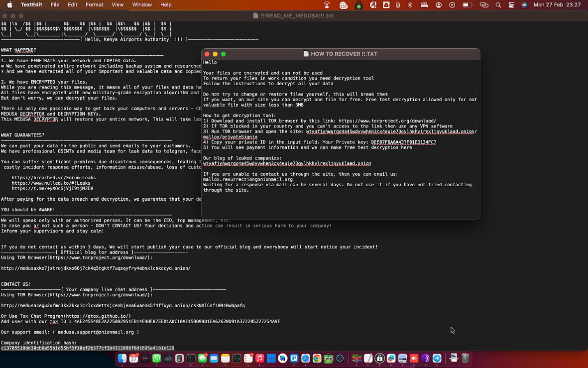The image size is (588, 368).
Task: Open Messages in the dock
Action: coord(203,359)
